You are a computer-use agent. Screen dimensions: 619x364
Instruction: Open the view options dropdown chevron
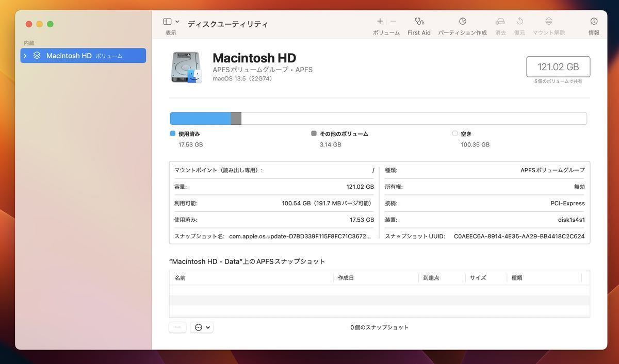177,22
